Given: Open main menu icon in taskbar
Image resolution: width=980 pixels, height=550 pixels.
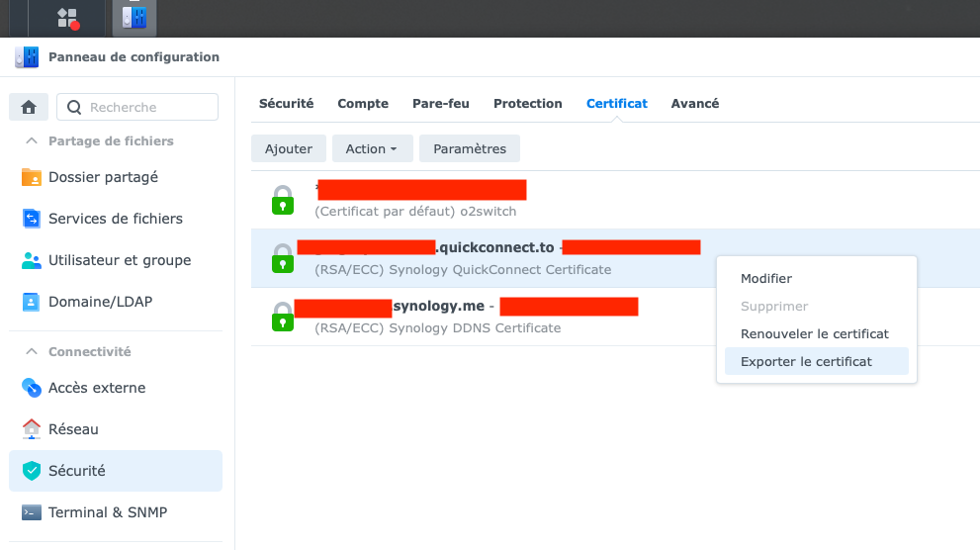Looking at the screenshot, I should (68, 18).
